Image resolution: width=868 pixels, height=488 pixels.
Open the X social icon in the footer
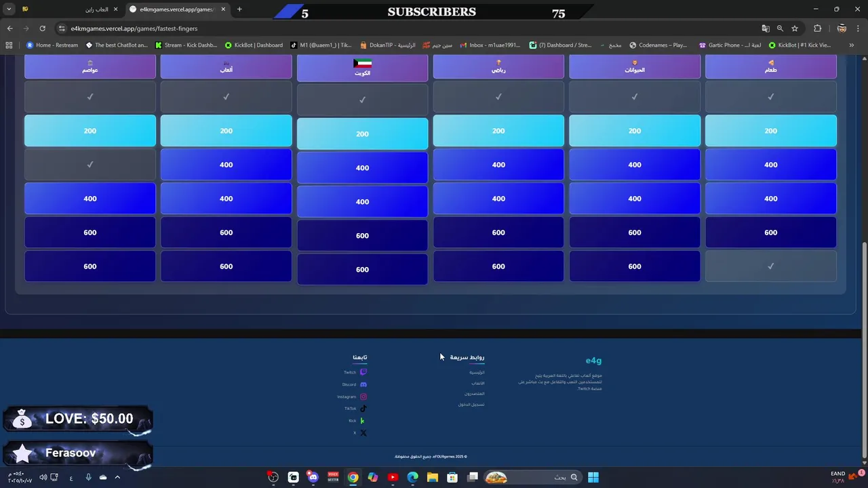(363, 433)
